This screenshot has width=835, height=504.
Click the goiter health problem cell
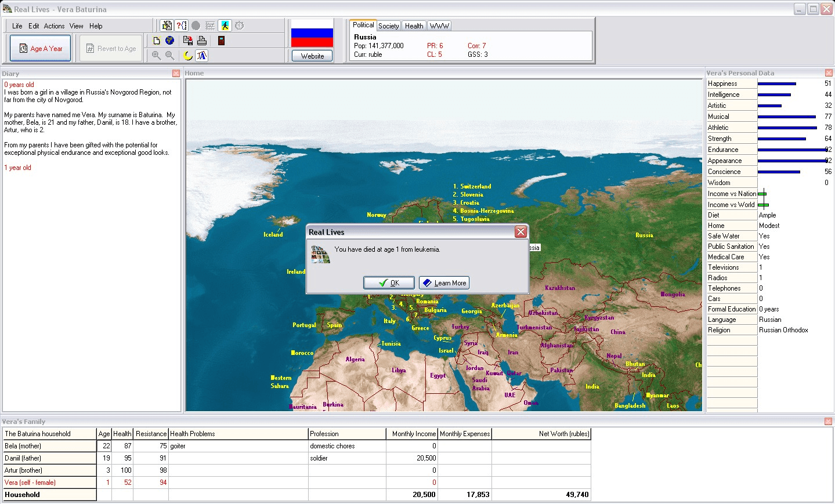click(x=238, y=446)
